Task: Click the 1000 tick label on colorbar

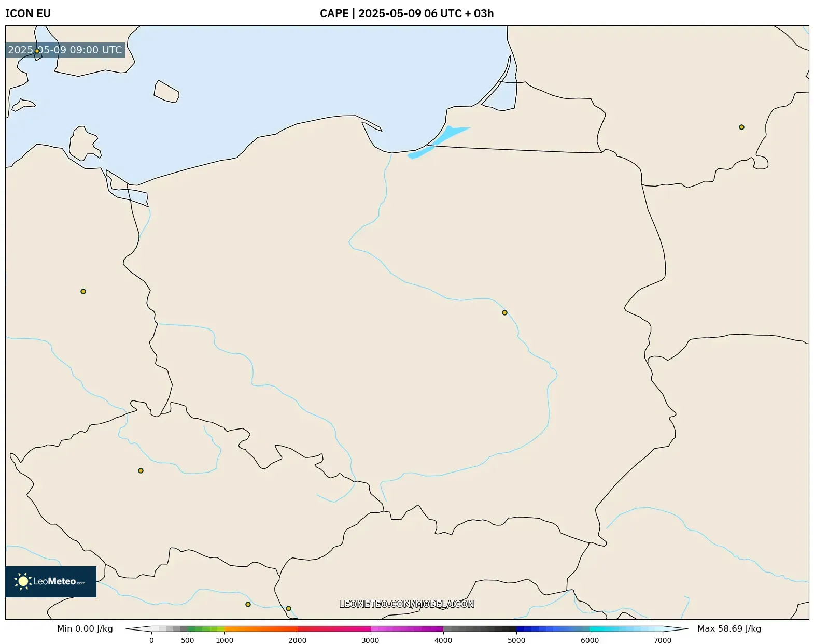Action: 224,640
